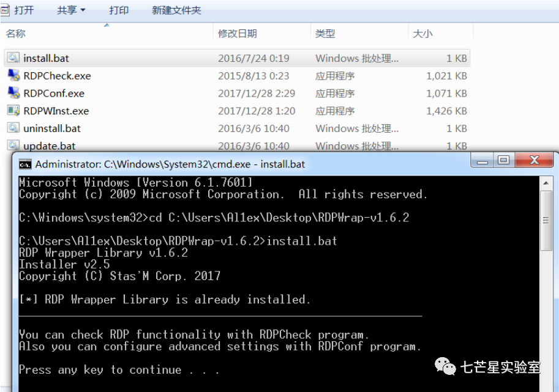This screenshot has width=559, height=392.
Task: Expand the 共享 dropdown menu
Action: tap(71, 10)
